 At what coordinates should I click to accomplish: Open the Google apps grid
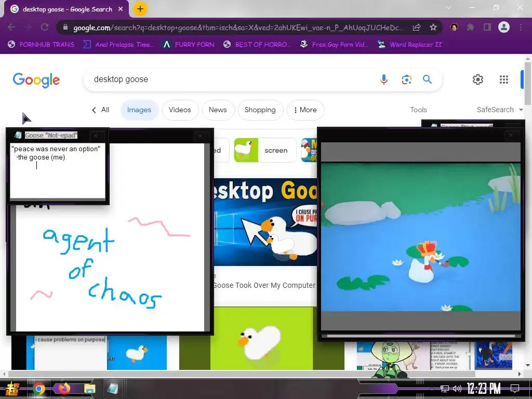point(504,79)
